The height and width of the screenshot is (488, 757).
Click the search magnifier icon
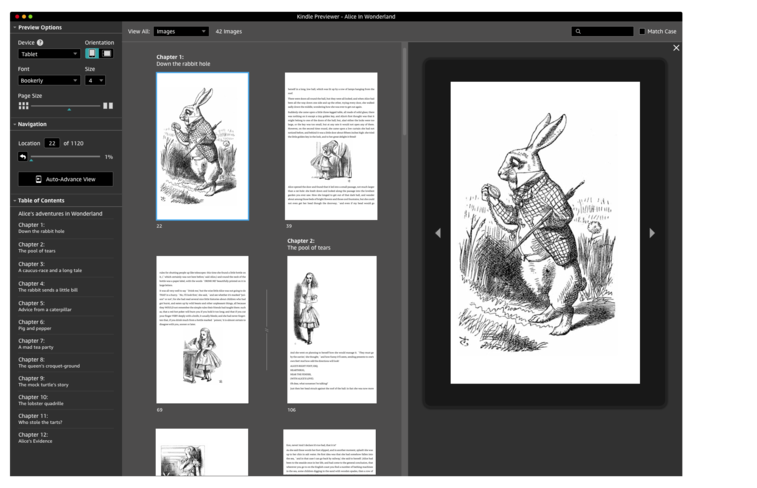pos(578,31)
